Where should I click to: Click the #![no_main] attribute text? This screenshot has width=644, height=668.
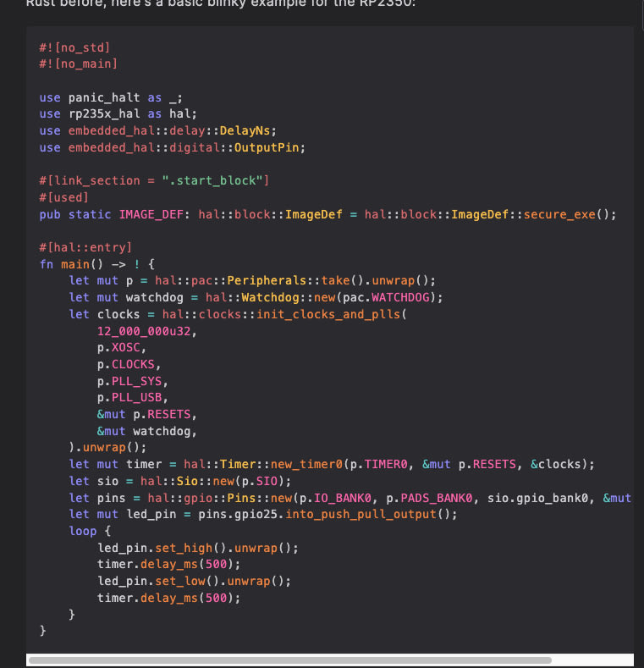[79, 63]
